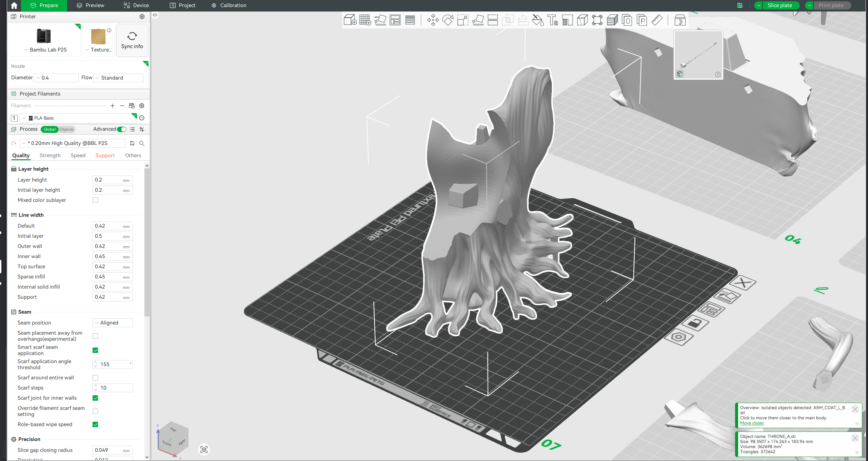Open printer settings gear icon

[142, 17]
